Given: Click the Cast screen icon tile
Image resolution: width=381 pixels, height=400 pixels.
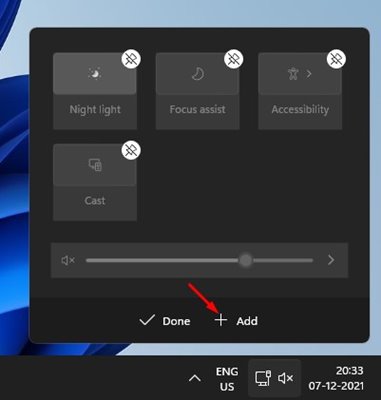Looking at the screenshot, I should (95, 165).
